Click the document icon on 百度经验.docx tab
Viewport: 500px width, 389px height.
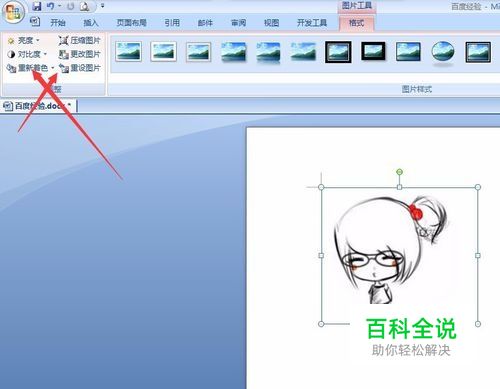pyautogui.click(x=8, y=106)
